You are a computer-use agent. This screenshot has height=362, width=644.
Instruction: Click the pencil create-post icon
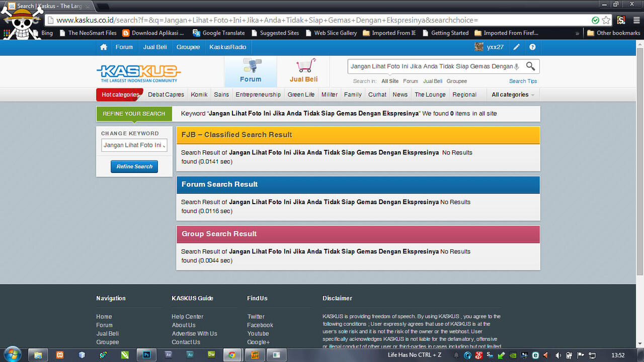[516, 47]
